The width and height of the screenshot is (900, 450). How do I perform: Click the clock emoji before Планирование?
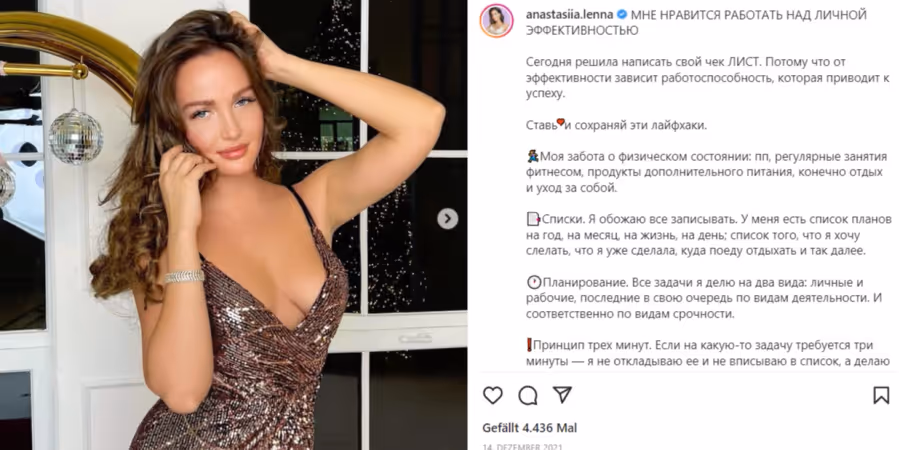point(534,282)
